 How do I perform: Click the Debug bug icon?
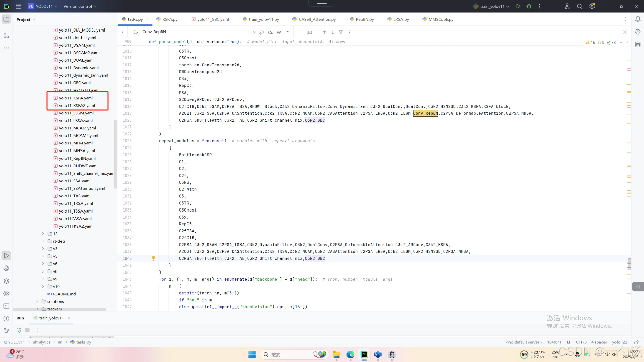[x=529, y=6]
